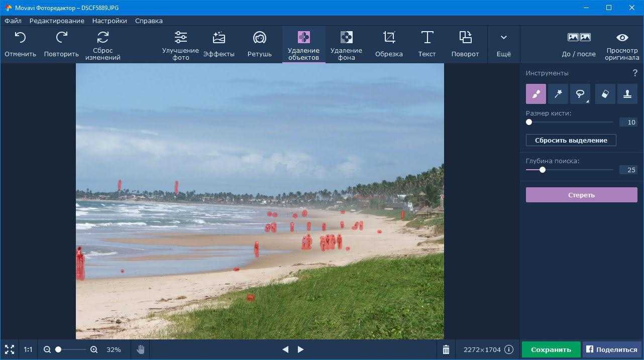This screenshot has width=644, height=360.
Task: Toggle До / после comparison view
Action: click(x=579, y=45)
